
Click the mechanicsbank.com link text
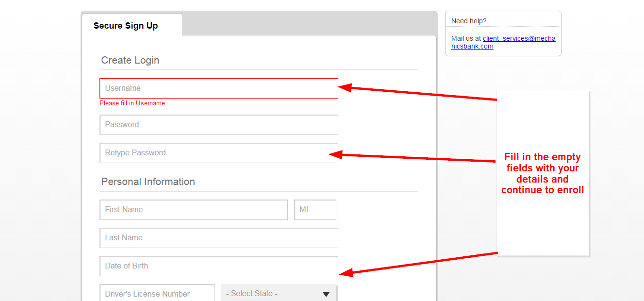click(472, 46)
